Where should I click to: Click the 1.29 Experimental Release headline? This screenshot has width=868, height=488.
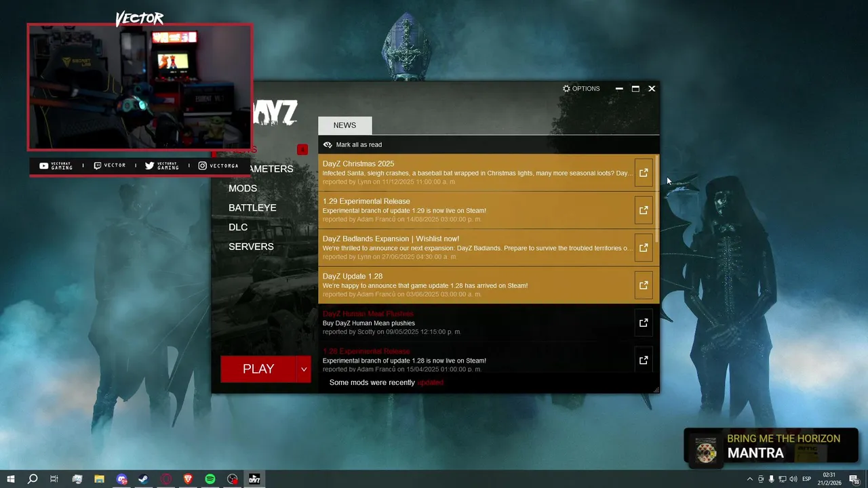[366, 201]
